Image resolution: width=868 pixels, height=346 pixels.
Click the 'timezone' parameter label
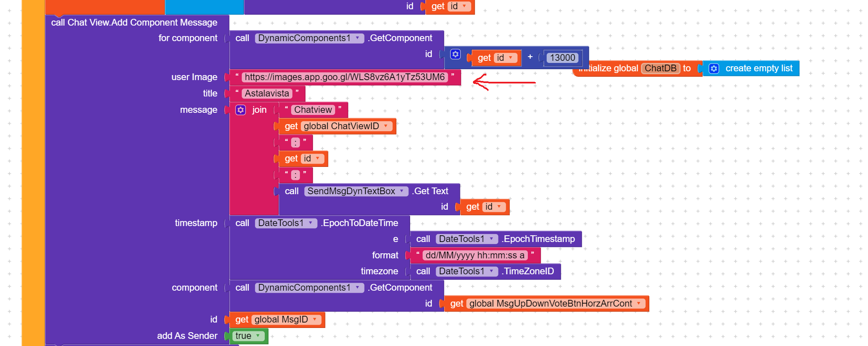click(380, 271)
